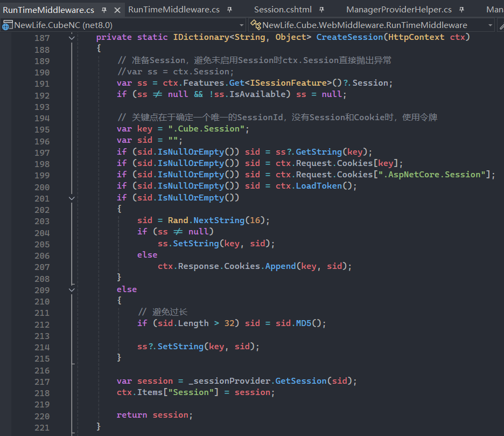Pin the ManagerProviderHelper.cs tab

462,10
